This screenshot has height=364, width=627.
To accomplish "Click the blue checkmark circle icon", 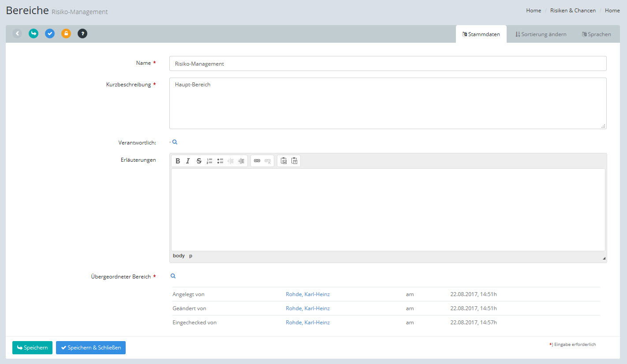I will [x=50, y=33].
